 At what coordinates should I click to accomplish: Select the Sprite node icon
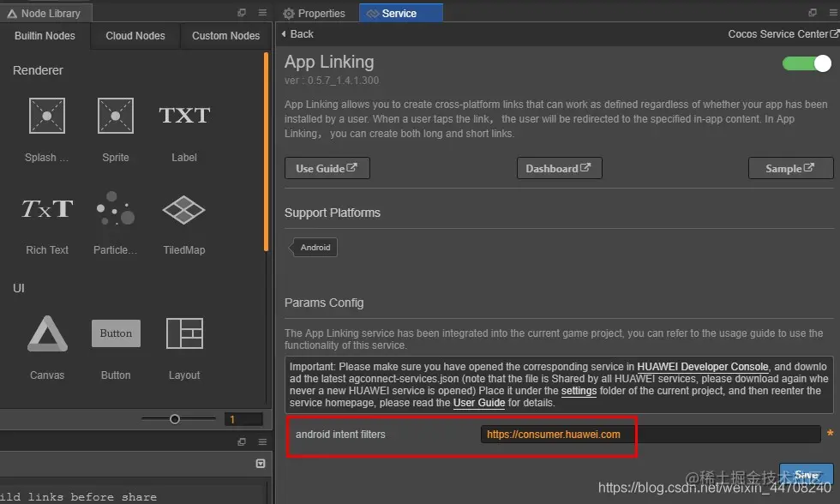click(115, 115)
